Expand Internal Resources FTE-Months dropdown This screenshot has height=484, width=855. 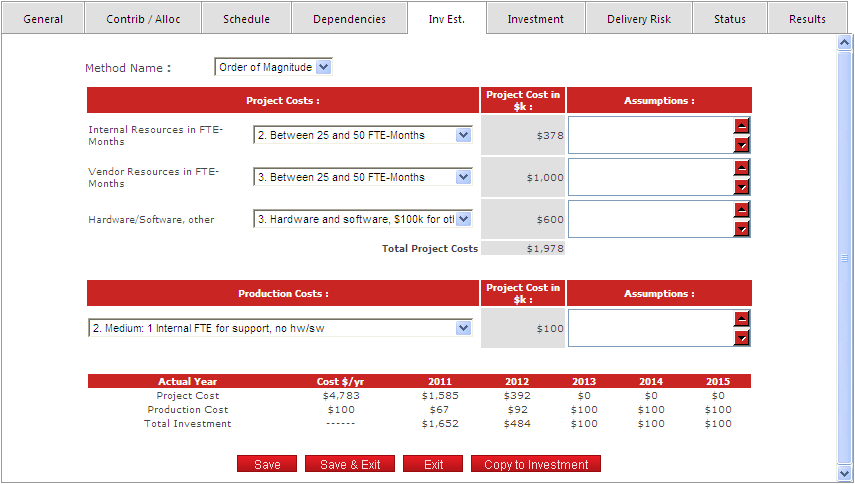463,135
